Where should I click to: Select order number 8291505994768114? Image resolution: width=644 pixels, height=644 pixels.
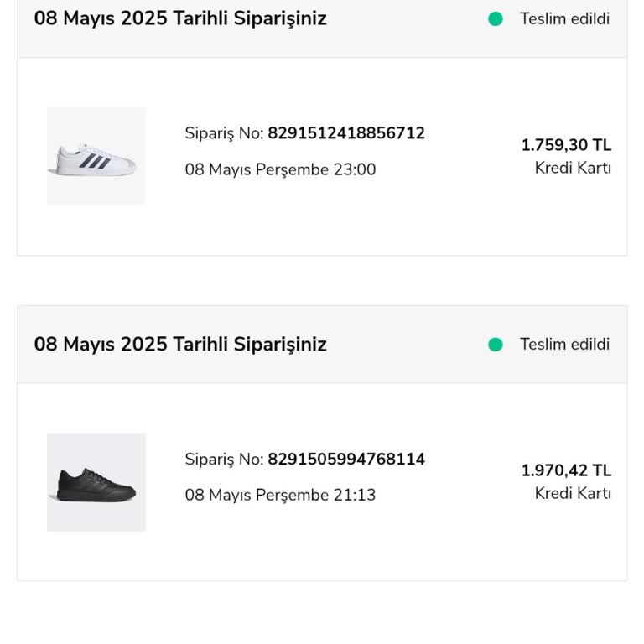[x=345, y=460]
